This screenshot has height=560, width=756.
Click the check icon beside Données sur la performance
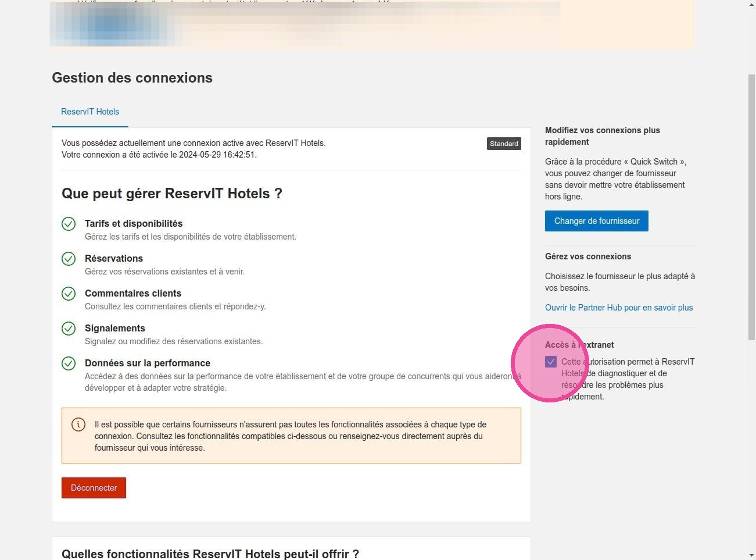pyautogui.click(x=69, y=363)
